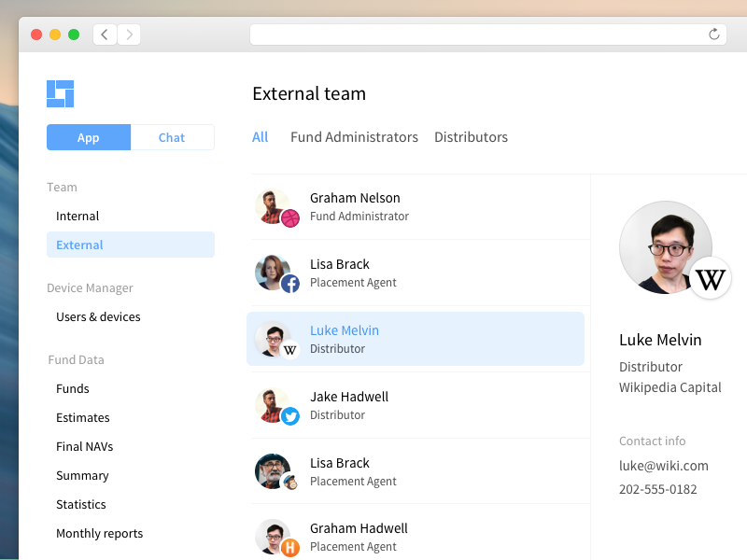This screenshot has height=560, width=747.
Task: Click the luke@wiki.com email address
Action: point(663,466)
